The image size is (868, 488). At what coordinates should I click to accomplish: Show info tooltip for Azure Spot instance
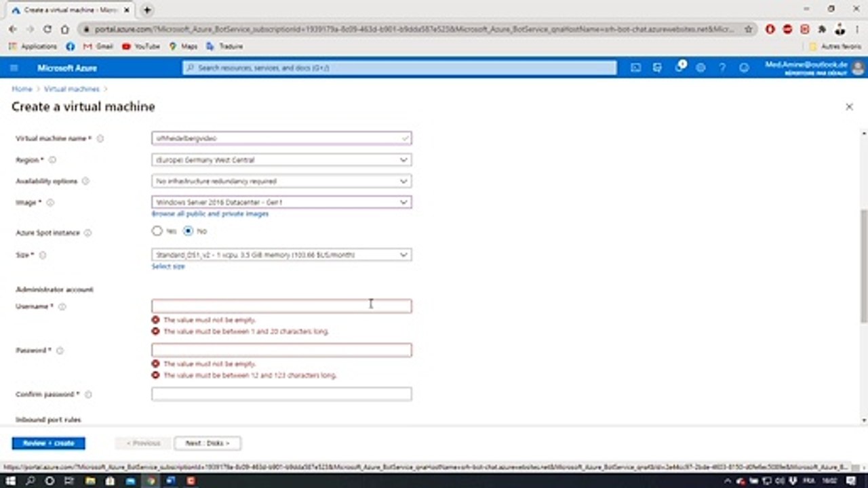(x=87, y=232)
